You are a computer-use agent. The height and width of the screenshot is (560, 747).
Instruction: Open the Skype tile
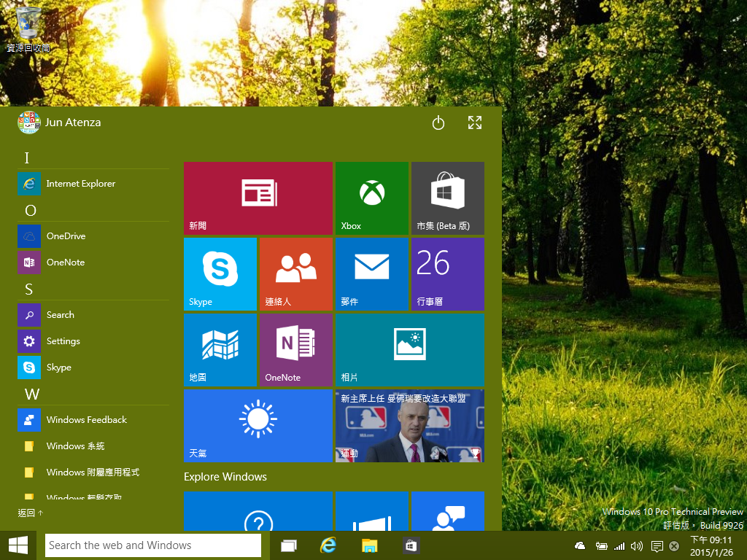click(x=220, y=274)
